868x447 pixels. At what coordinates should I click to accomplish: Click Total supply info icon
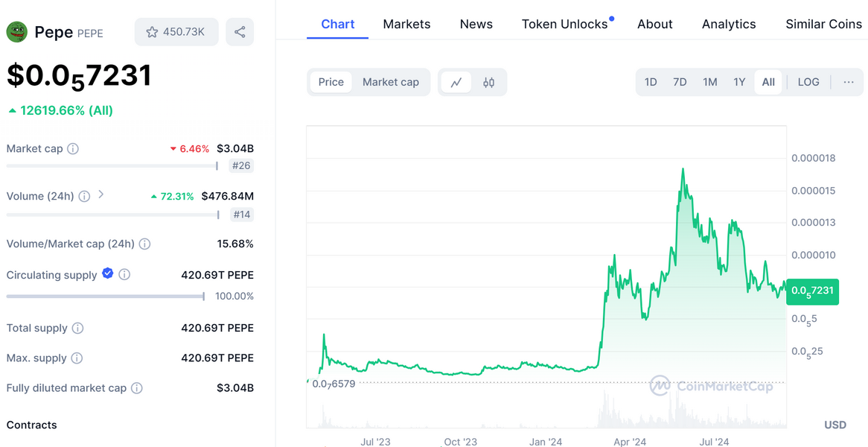point(77,329)
